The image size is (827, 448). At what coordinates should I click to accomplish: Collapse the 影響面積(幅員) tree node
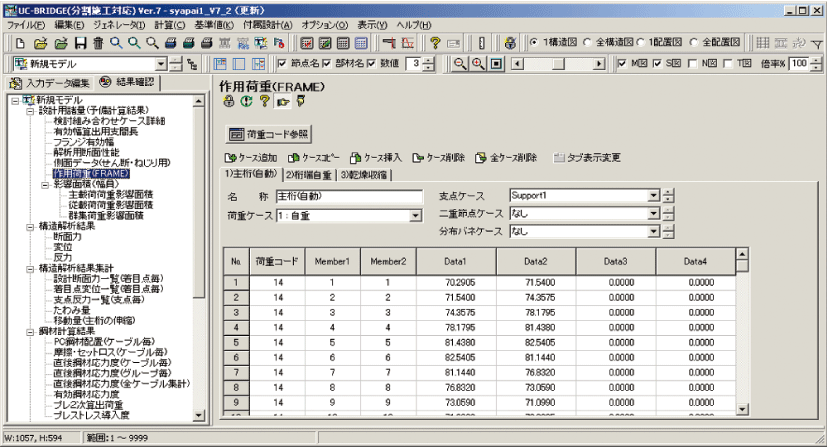tap(45, 185)
